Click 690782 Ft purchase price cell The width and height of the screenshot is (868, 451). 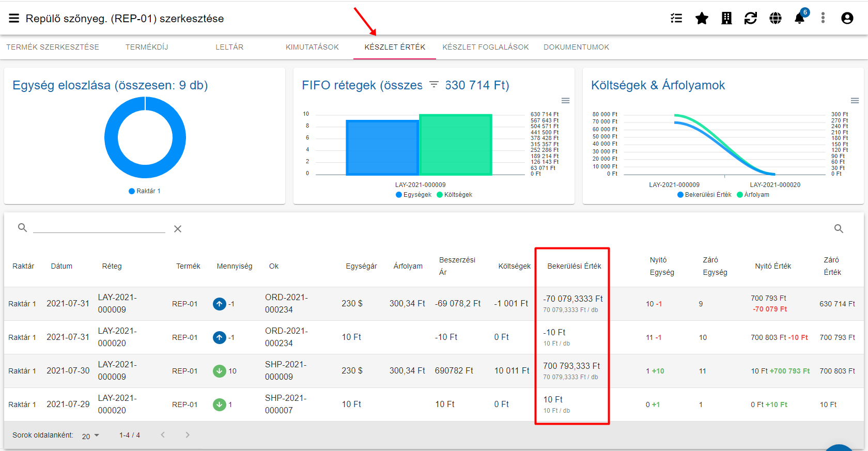point(454,371)
